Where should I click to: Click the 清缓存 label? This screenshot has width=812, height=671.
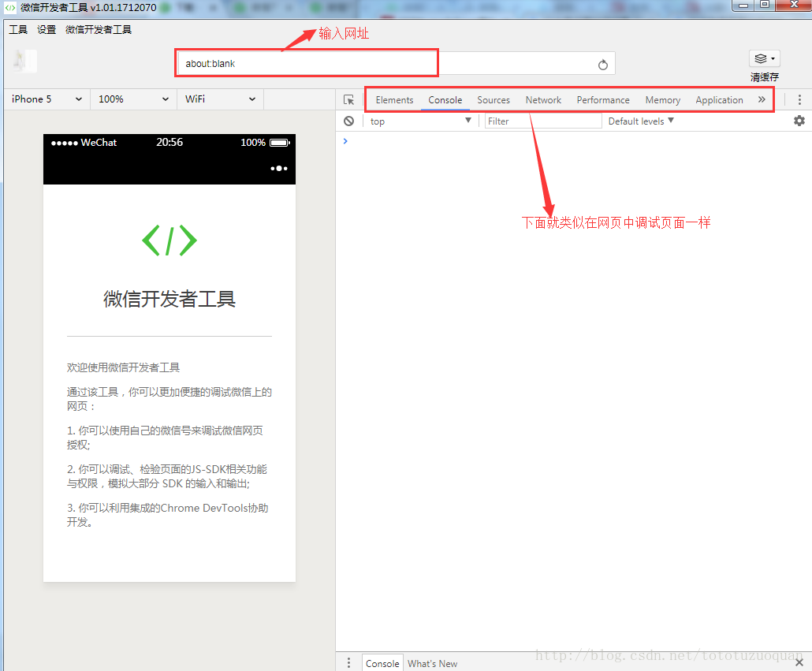(x=765, y=77)
